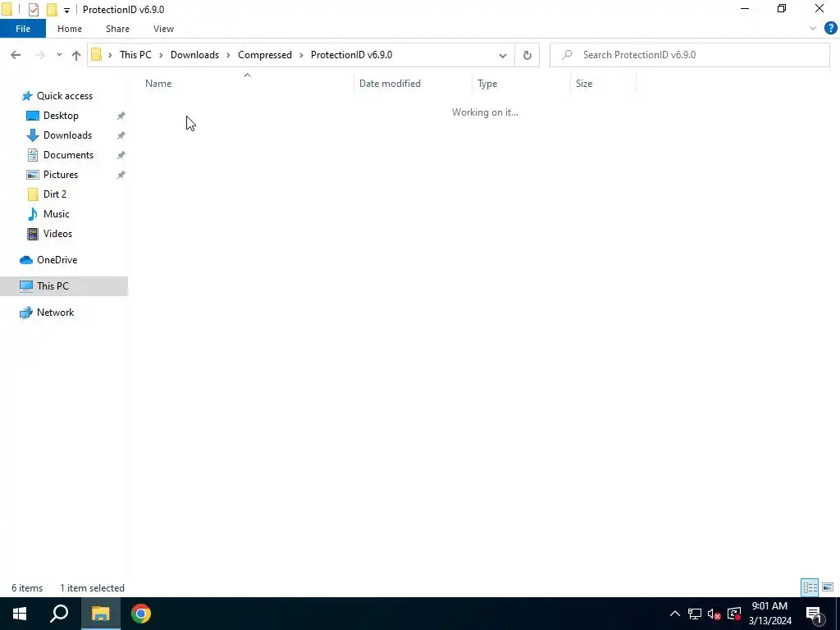Switch to Large icons view layout
840x630 pixels.
pos(828,587)
